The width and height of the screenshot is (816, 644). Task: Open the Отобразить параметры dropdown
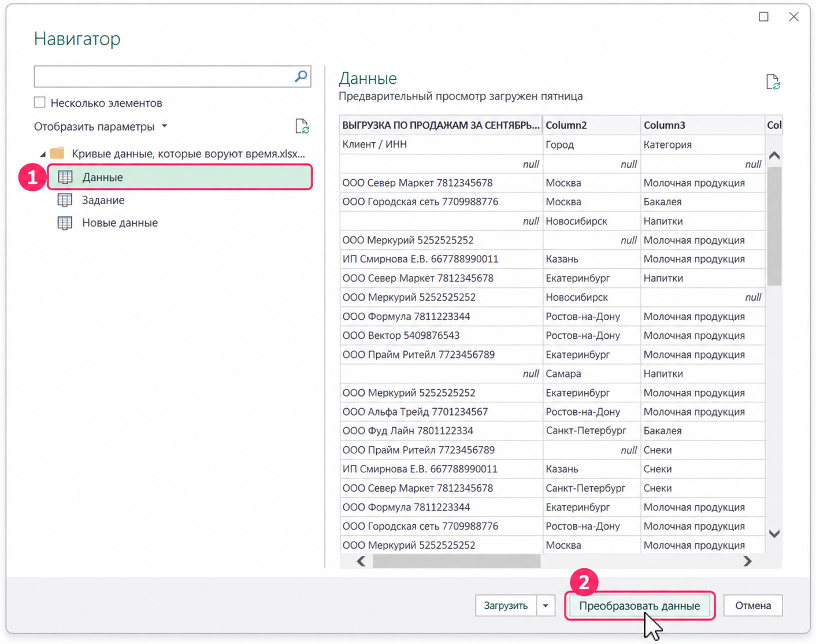pos(101,127)
